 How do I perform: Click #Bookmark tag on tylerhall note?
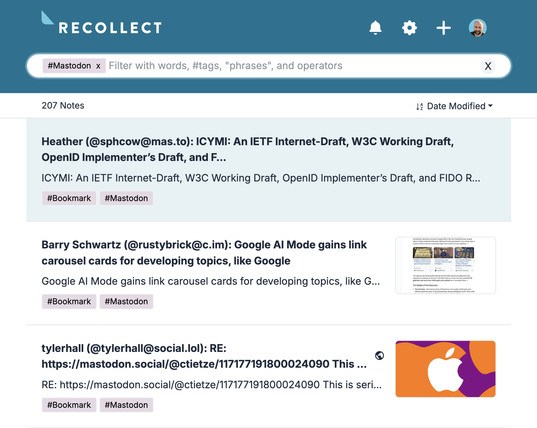tap(69, 405)
